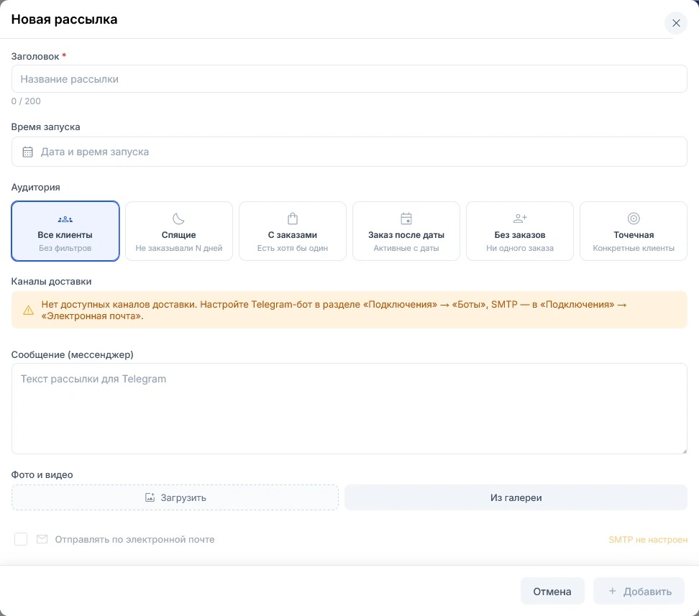Choose the Спящие audience option
Image resolution: width=699 pixels, height=616 pixels.
click(179, 231)
